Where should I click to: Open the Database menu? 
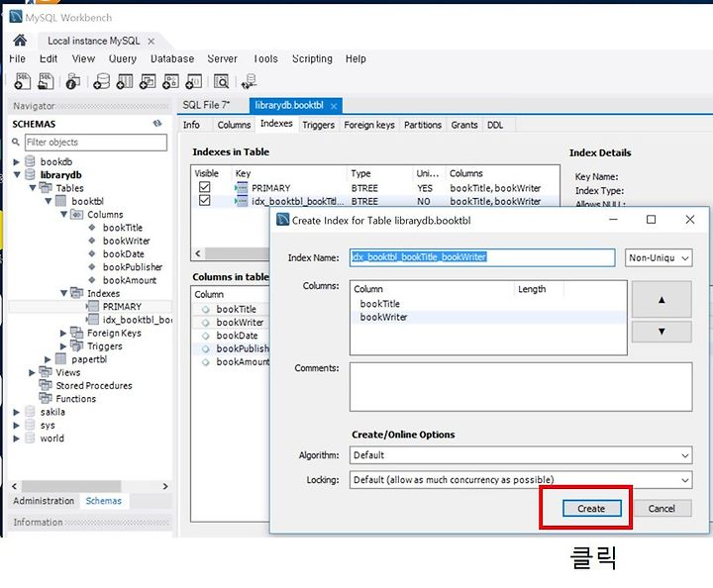click(x=172, y=58)
